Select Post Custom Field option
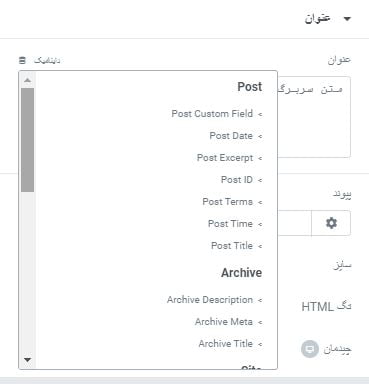The width and height of the screenshot is (369, 384). pyautogui.click(x=217, y=114)
